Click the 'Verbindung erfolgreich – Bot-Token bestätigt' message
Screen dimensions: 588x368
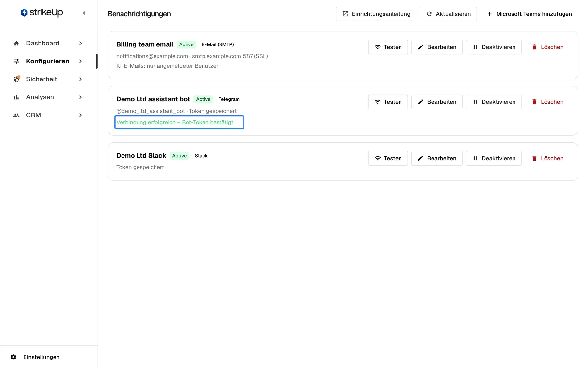(x=175, y=122)
